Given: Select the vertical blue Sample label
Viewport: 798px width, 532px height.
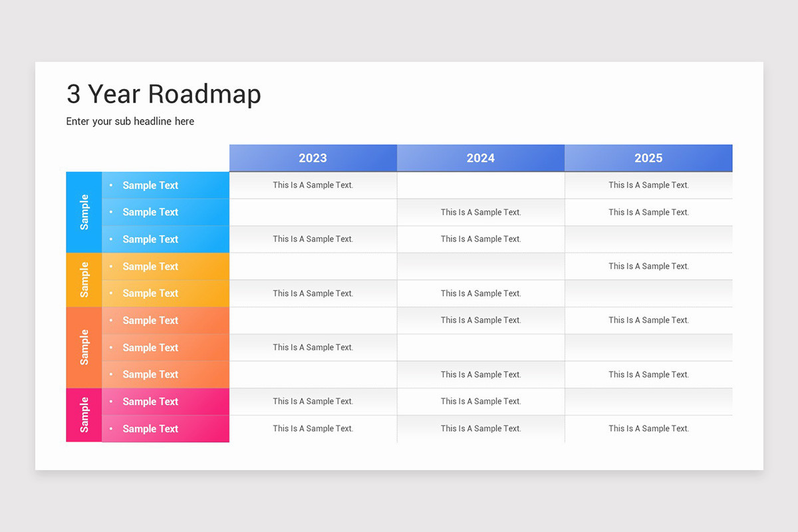Looking at the screenshot, I should (83, 211).
